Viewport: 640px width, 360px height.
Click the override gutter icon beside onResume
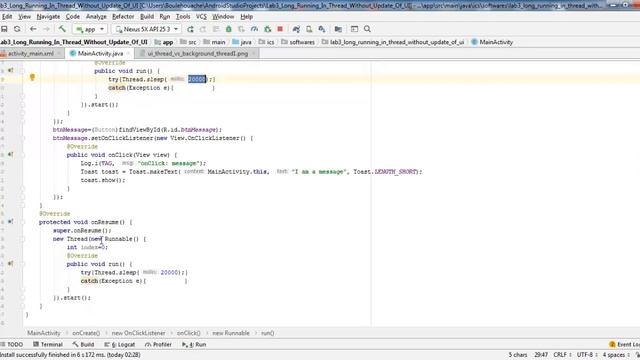tap(11, 222)
